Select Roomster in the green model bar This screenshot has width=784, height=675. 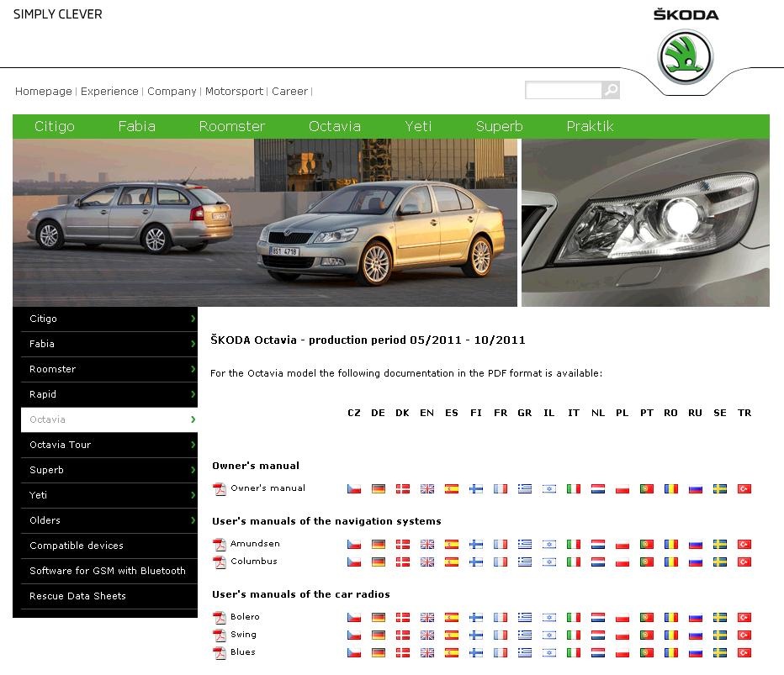(x=232, y=126)
